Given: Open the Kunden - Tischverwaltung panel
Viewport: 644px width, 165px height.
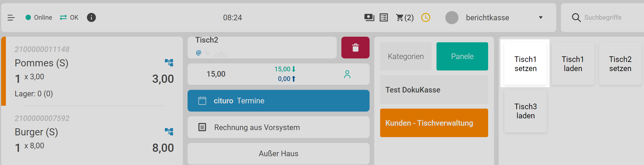Looking at the screenshot, I should (x=434, y=123).
